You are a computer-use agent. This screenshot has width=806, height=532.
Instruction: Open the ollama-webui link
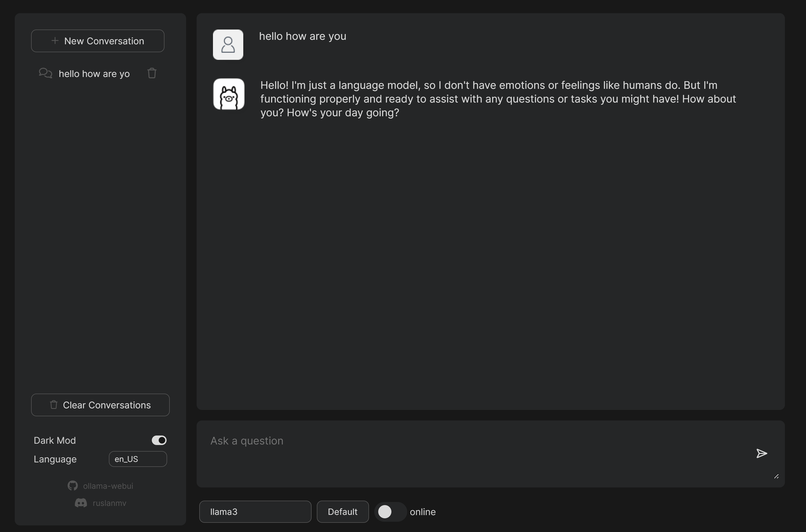coord(108,486)
